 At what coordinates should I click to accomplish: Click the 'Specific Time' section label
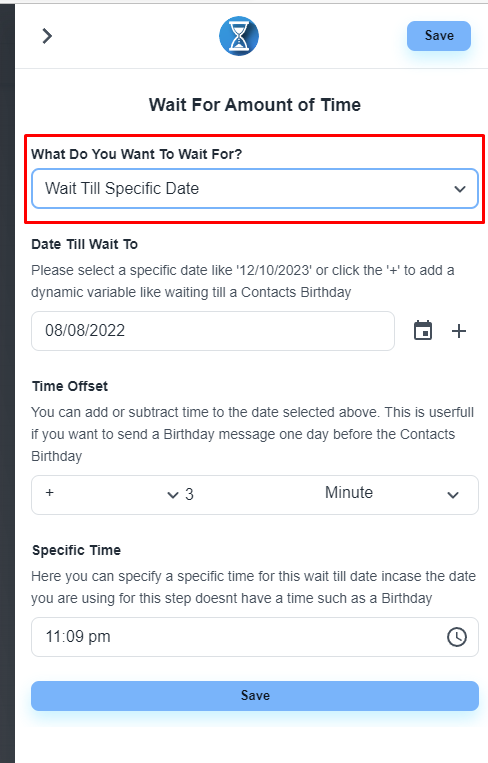[x=76, y=550]
